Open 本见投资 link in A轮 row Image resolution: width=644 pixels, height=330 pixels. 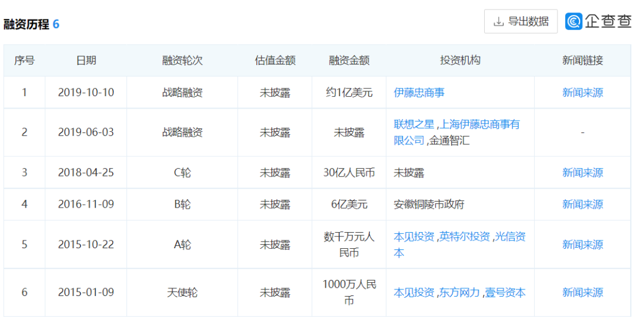tap(414, 236)
